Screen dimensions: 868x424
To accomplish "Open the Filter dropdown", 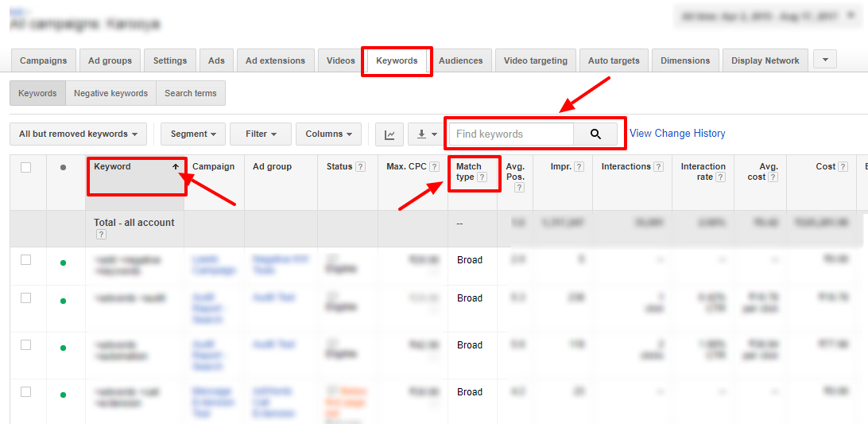I will pyautogui.click(x=261, y=134).
